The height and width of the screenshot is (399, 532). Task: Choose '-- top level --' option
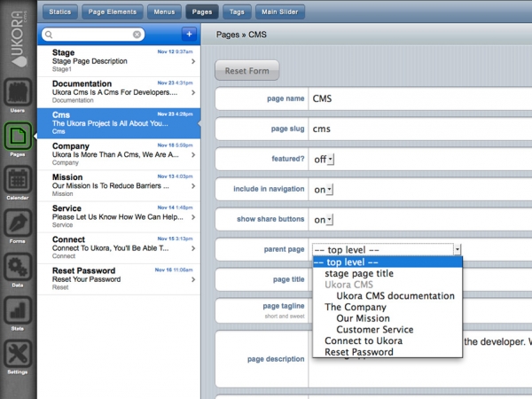[x=387, y=262]
